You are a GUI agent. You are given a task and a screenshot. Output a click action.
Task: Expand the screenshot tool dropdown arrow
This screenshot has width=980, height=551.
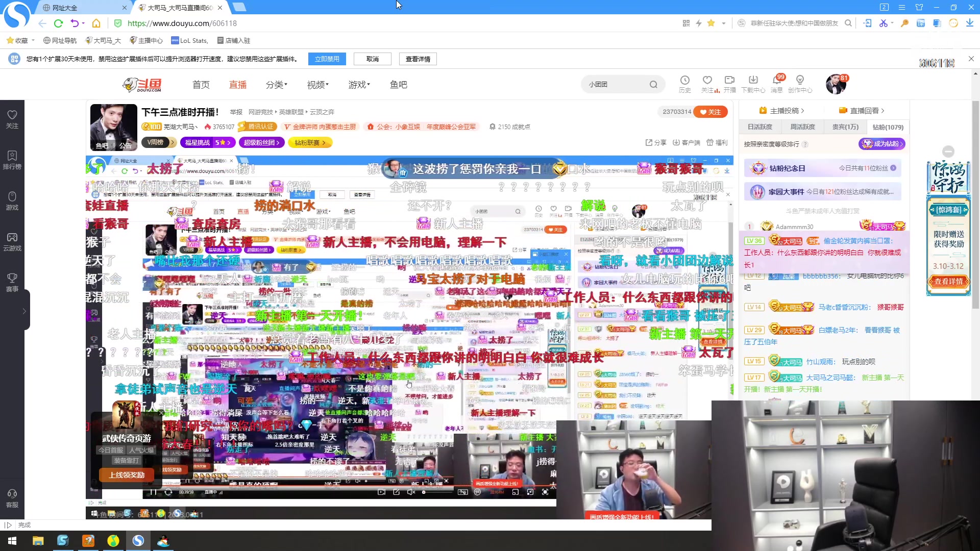click(x=892, y=23)
